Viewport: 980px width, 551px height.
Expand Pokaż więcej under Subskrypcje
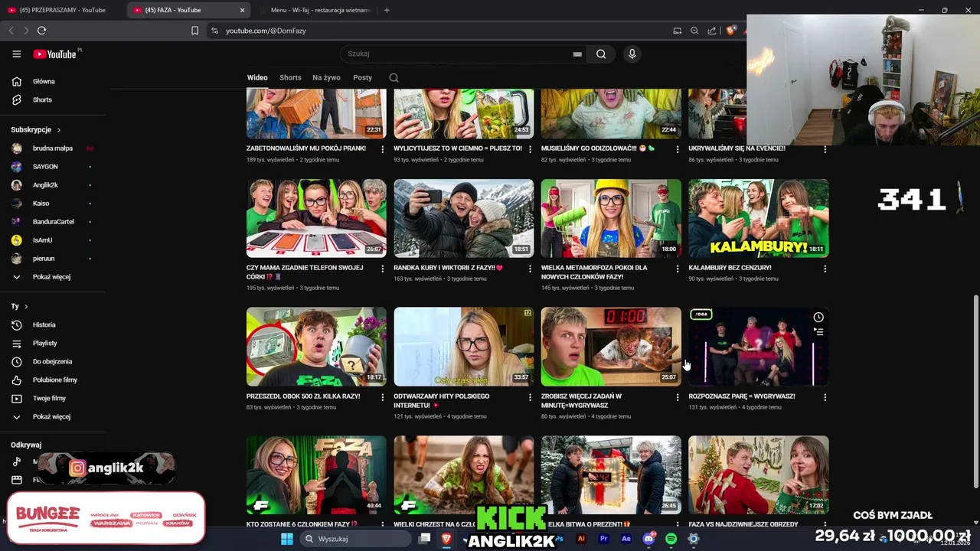tap(50, 276)
